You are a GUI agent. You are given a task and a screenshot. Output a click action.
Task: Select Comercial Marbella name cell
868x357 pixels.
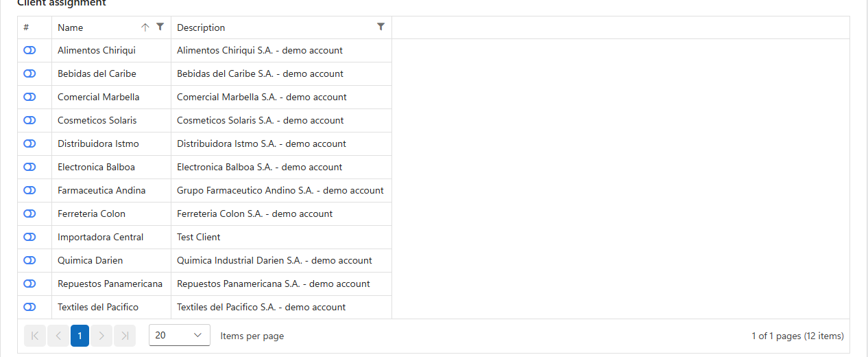point(112,97)
